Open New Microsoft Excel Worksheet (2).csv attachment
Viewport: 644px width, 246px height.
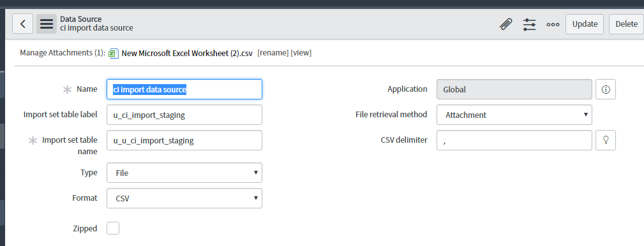pyautogui.click(x=187, y=54)
